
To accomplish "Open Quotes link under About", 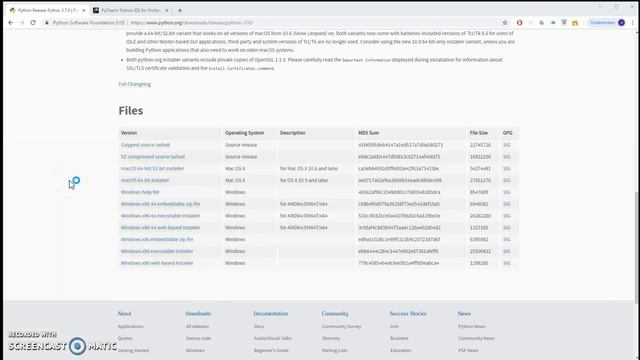I will pyautogui.click(x=125, y=338).
